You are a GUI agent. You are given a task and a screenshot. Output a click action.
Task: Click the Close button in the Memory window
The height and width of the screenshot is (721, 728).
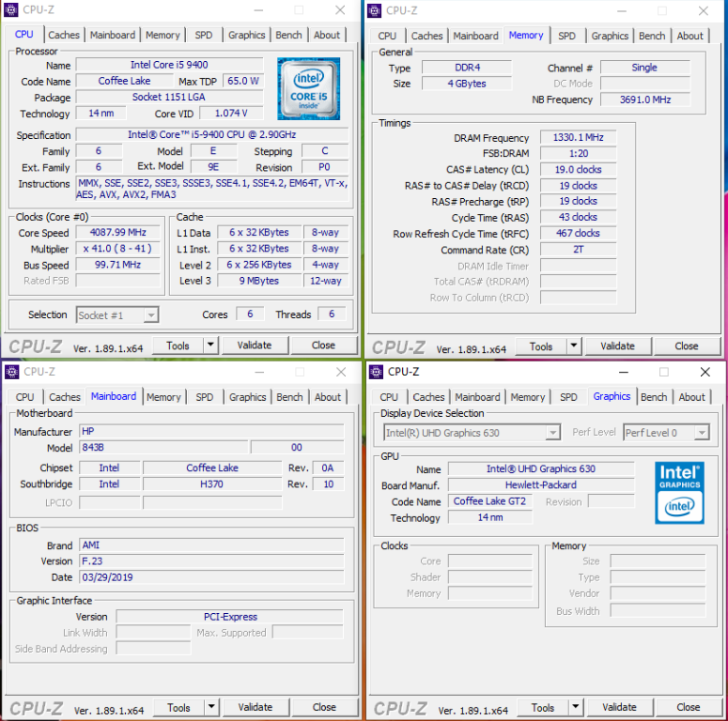pos(687,346)
